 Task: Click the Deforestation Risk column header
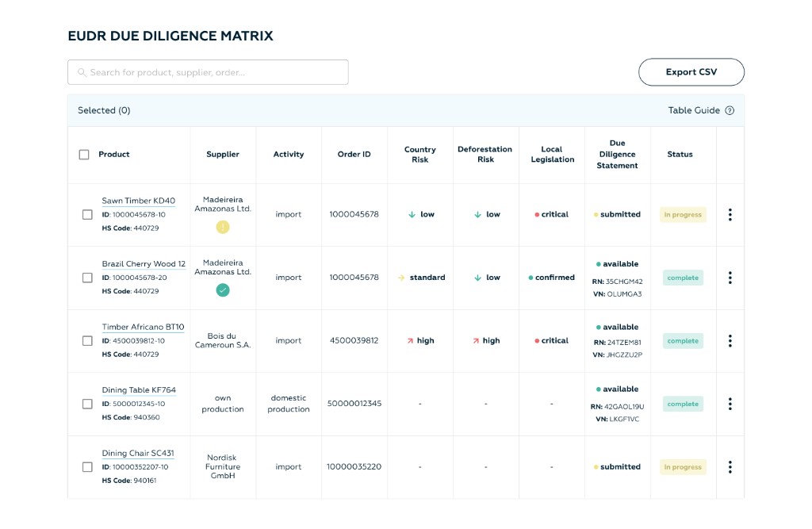click(x=485, y=155)
